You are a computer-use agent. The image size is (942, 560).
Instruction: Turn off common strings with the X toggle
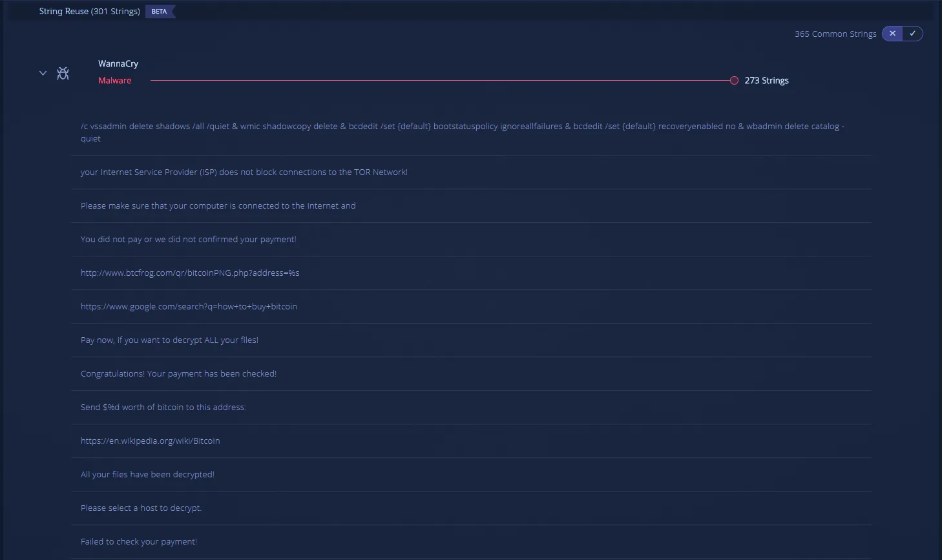(892, 34)
